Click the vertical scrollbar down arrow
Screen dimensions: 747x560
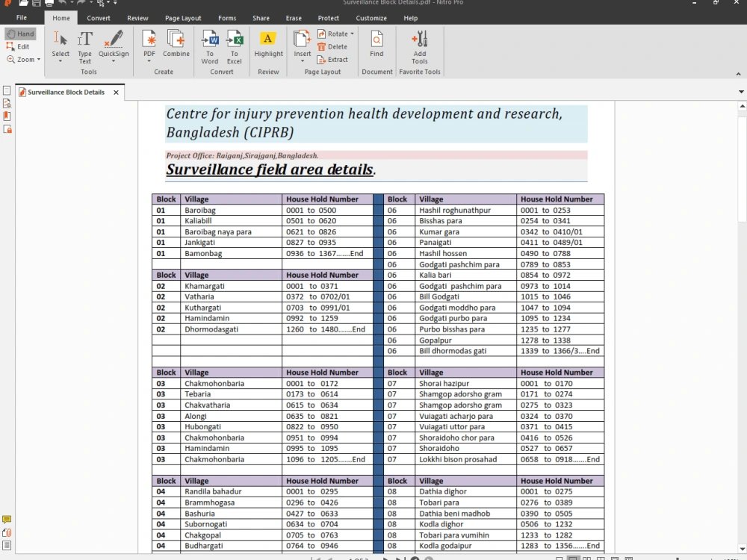click(x=743, y=549)
